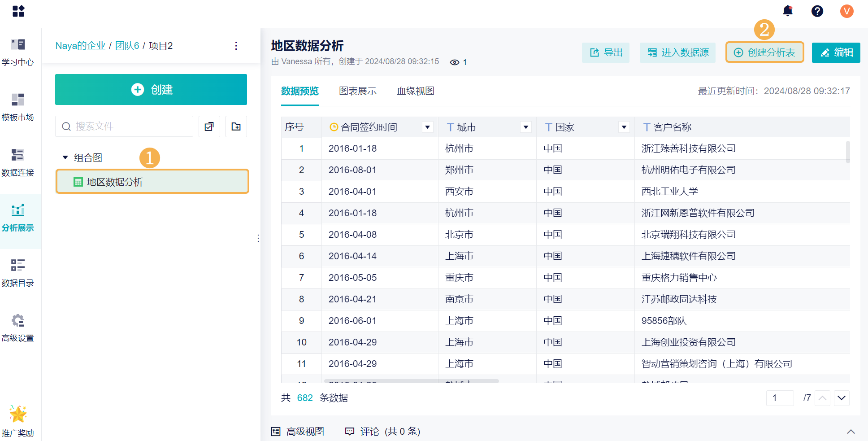The image size is (868, 441).
Task: Switch to the 血缘视图 tab
Action: click(416, 91)
